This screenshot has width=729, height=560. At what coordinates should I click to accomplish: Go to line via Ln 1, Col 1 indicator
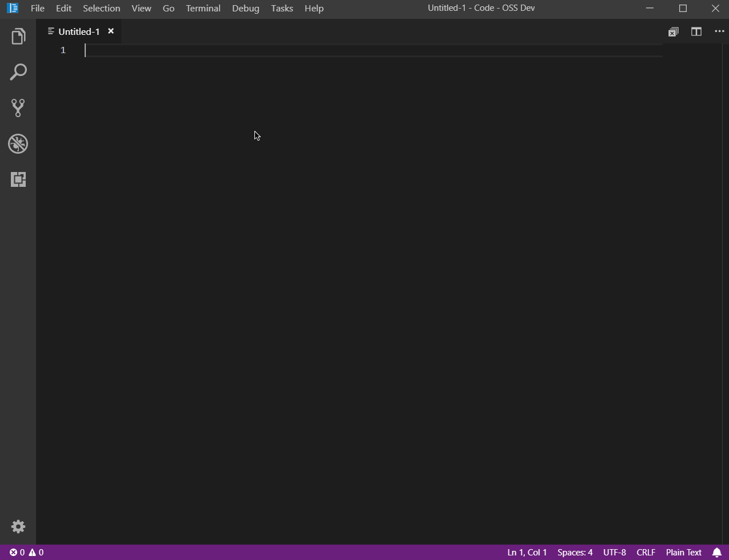pos(527,552)
